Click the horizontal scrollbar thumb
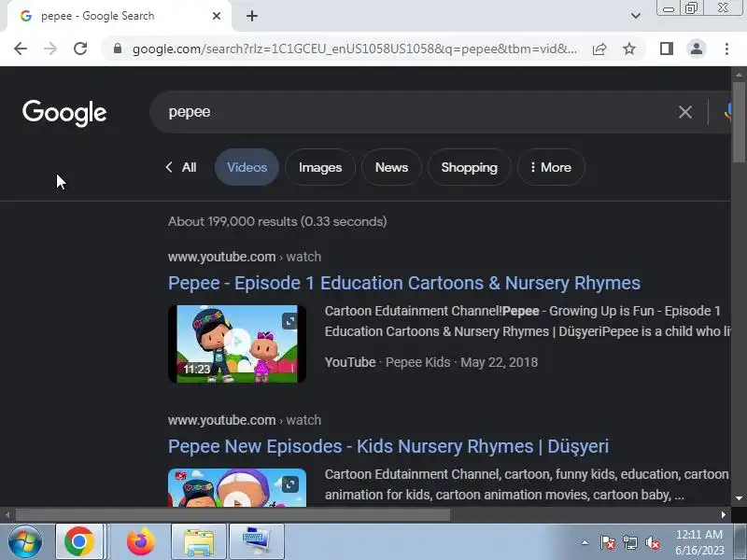747x560 pixels. point(233,515)
